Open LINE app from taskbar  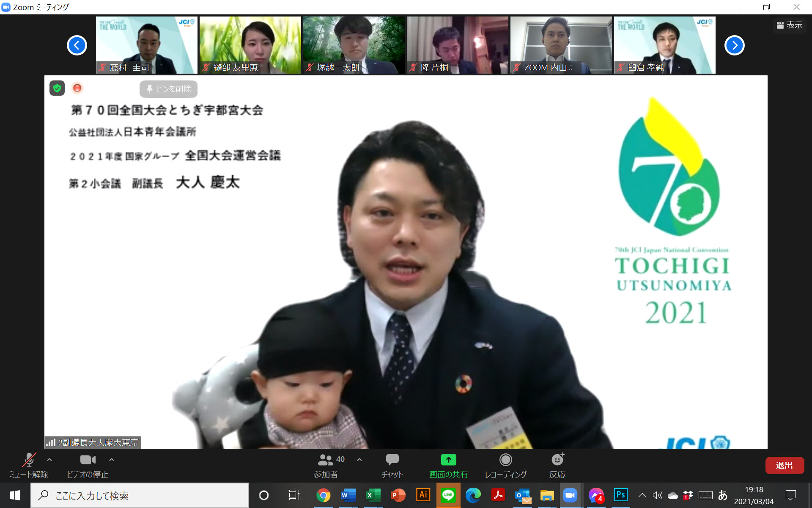[x=448, y=495]
